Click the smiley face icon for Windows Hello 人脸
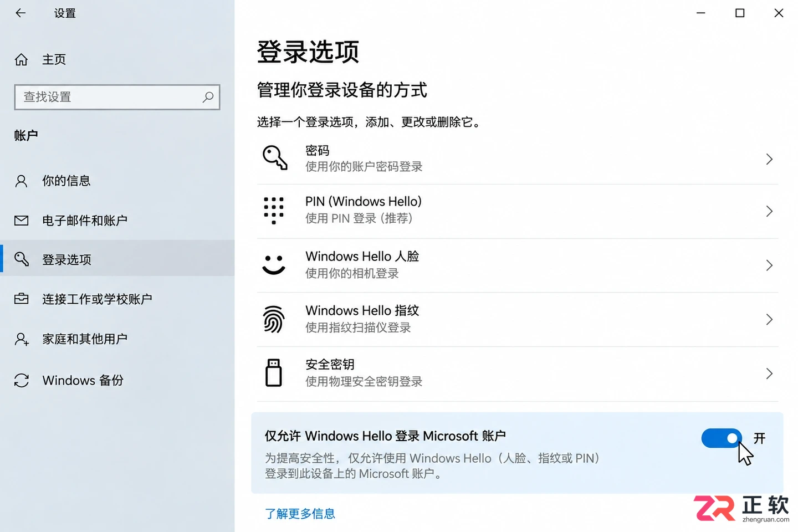Viewport: 798px width, 532px height. click(274, 265)
